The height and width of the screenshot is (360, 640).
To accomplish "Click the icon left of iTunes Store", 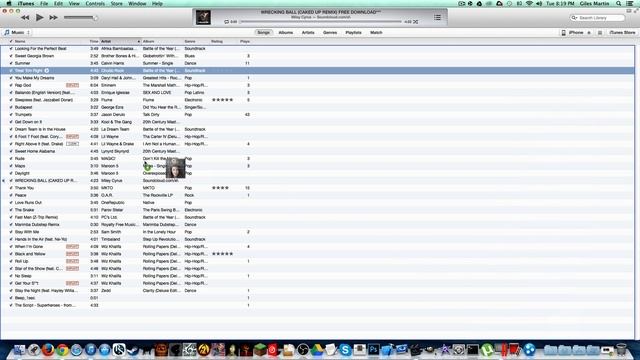I will click(x=600, y=33).
